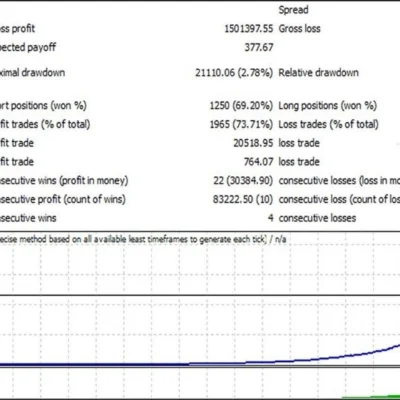Select the gross profit value 1501397.55

[x=249, y=29]
